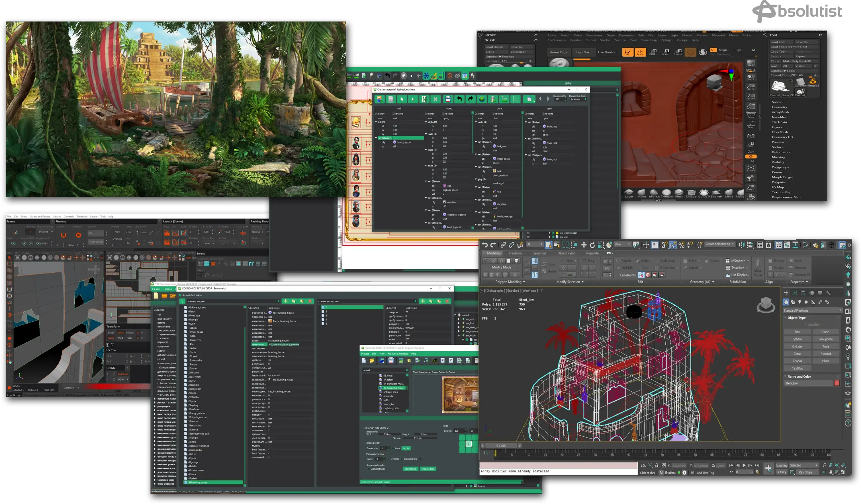This screenshot has height=504, width=861.
Task: Click the Frame button in ZBrush right shelf
Action: (751, 169)
